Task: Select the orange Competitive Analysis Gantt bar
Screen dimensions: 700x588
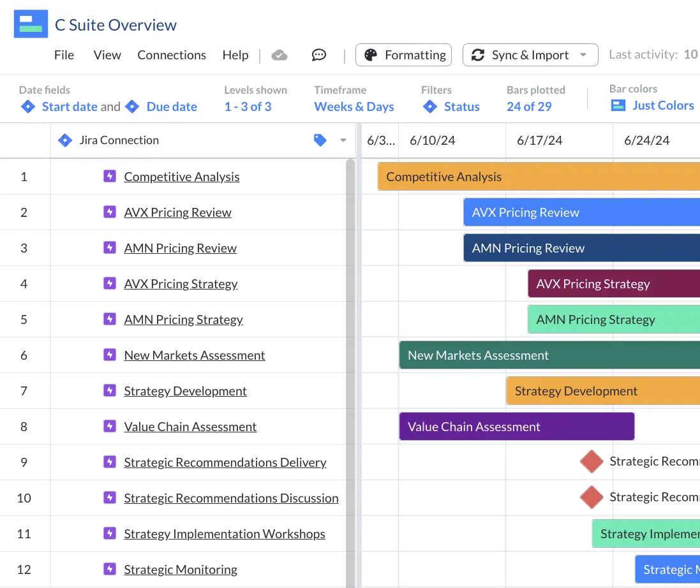Action: [539, 176]
